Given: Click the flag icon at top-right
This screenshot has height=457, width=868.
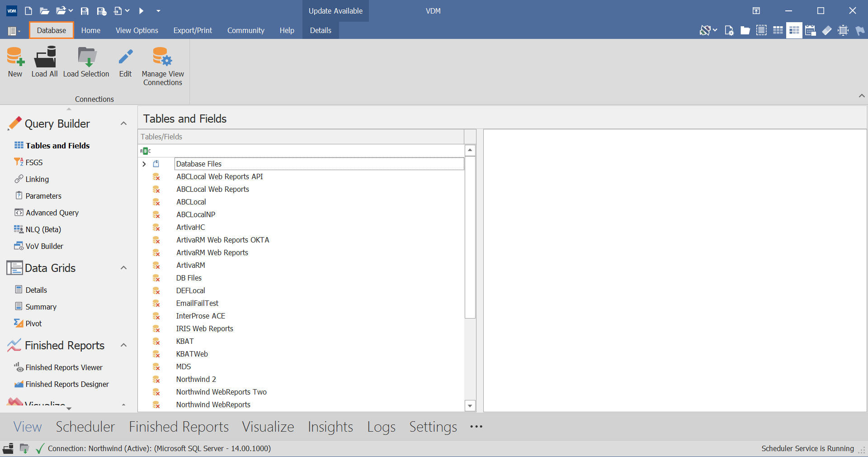Looking at the screenshot, I should pos(860,30).
